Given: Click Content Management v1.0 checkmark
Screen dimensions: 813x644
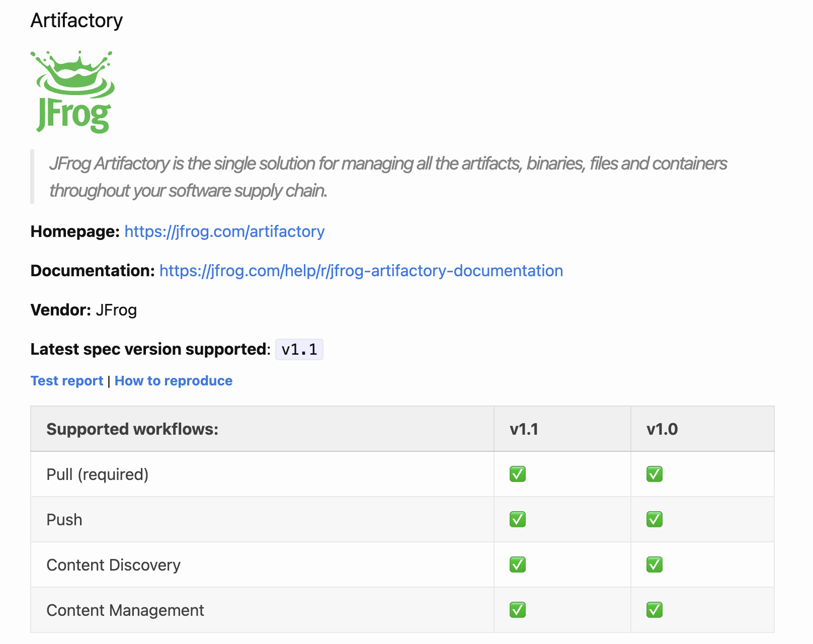Looking at the screenshot, I should click(x=654, y=610).
